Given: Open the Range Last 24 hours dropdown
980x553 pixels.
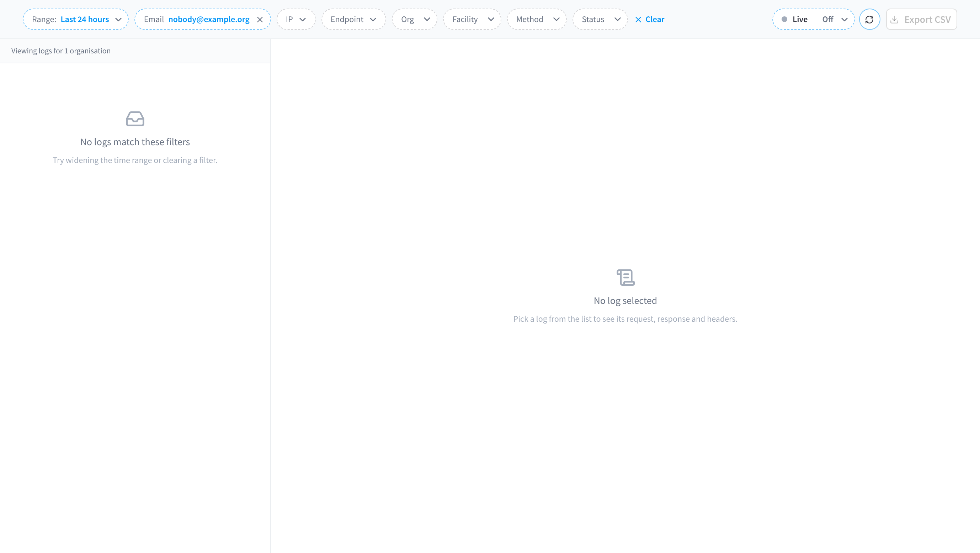Looking at the screenshot, I should click(x=75, y=20).
